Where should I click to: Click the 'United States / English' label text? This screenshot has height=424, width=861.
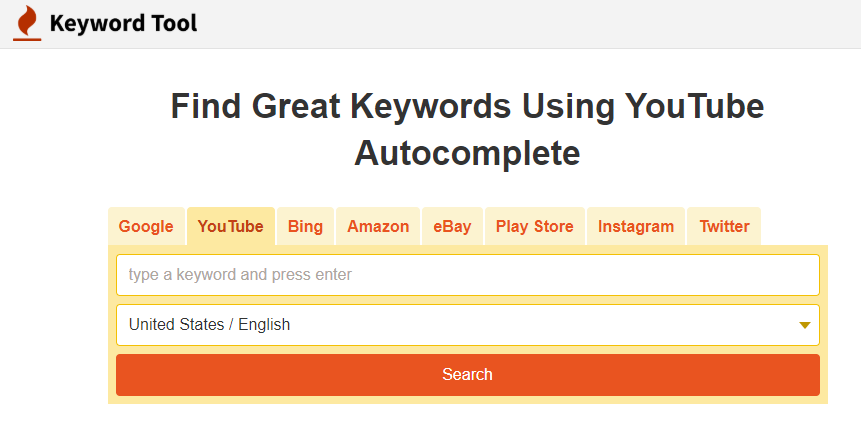209,325
